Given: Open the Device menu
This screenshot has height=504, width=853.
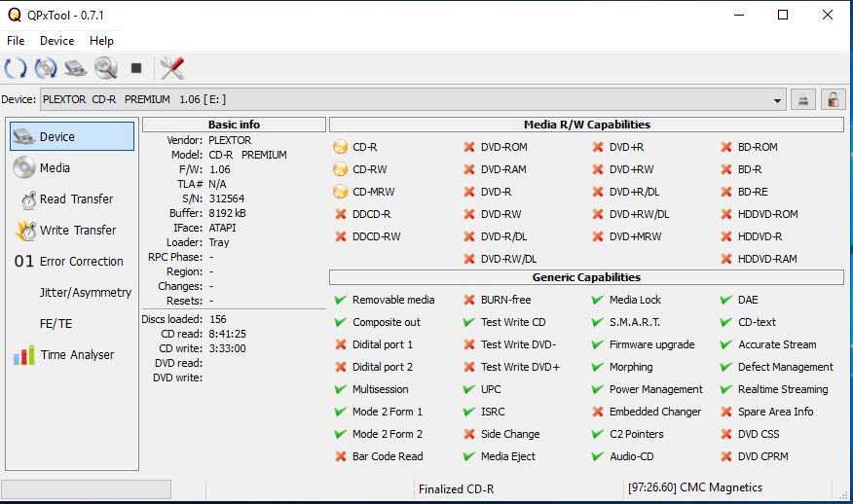Looking at the screenshot, I should pyautogui.click(x=56, y=40).
